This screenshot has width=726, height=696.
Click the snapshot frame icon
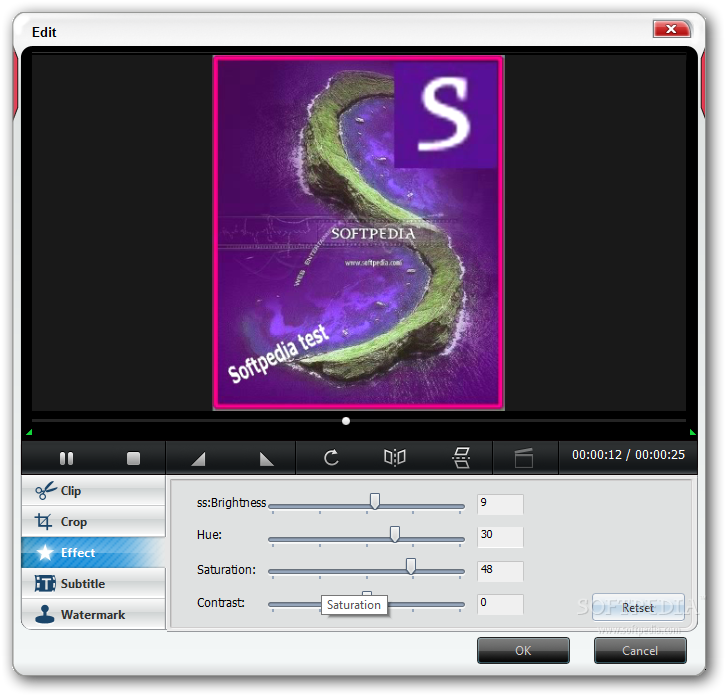click(x=524, y=458)
